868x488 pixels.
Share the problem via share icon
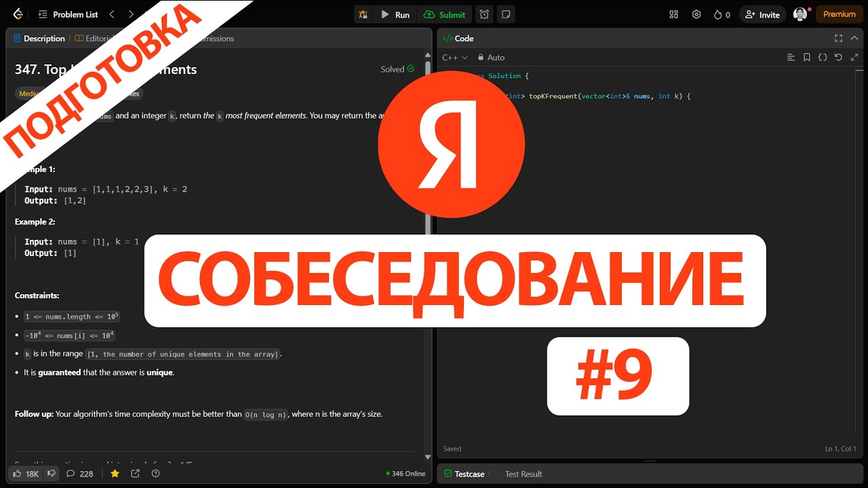coord(135,474)
